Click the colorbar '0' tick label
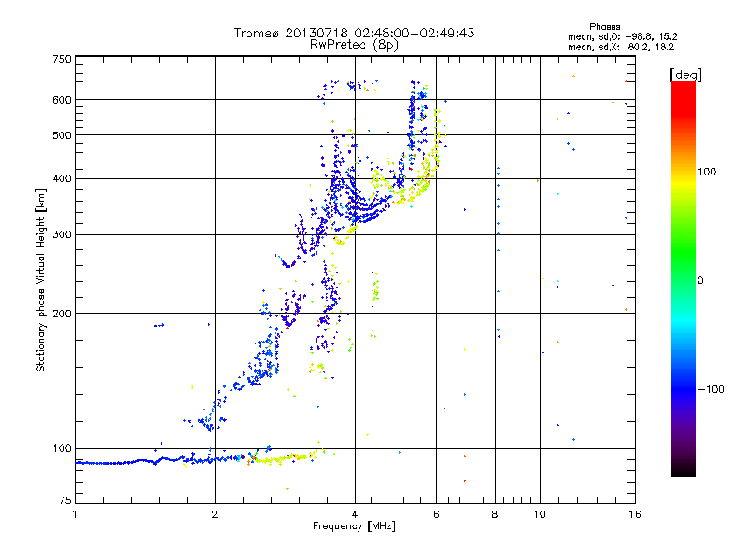The image size is (747, 560). pos(700,281)
